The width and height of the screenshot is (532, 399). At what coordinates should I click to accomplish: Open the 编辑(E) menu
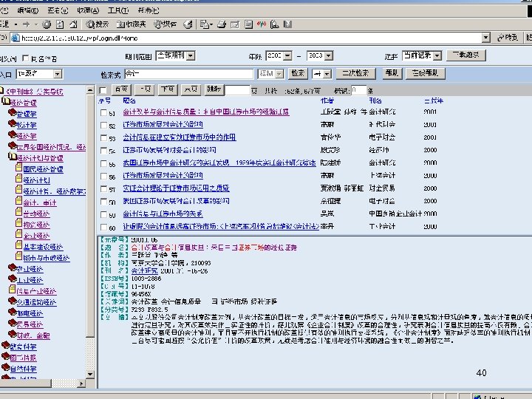(28, 10)
